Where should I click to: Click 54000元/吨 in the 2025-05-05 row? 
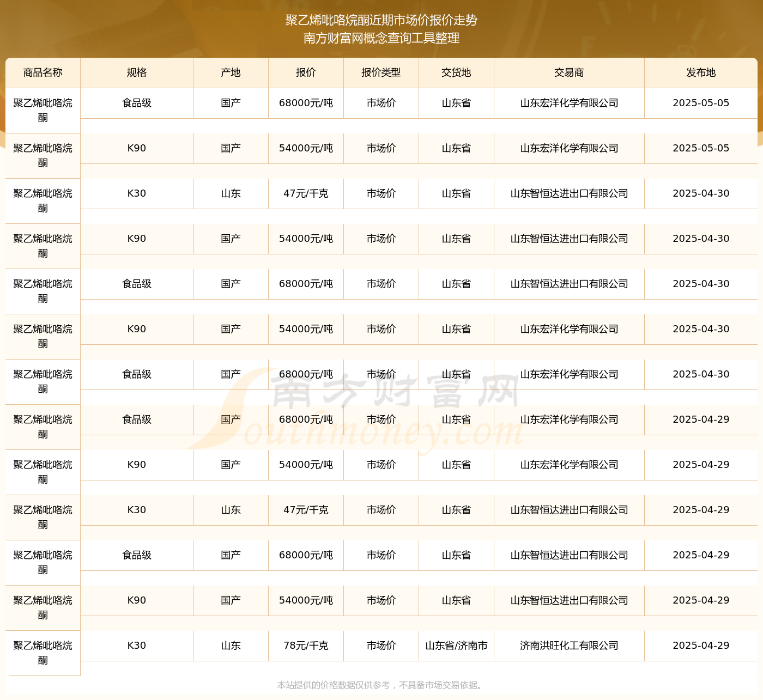click(306, 148)
